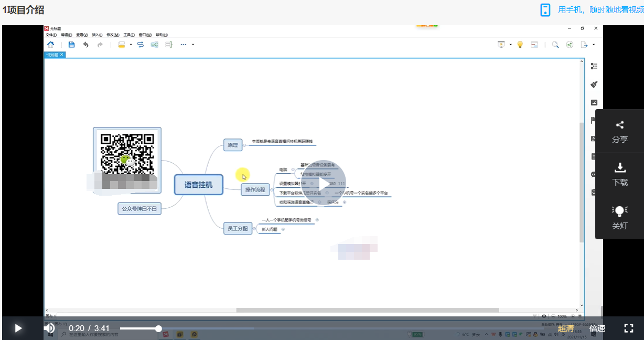The height and width of the screenshot is (340, 644).
Task: Undo the last action in the toolbar
Action: click(86, 45)
